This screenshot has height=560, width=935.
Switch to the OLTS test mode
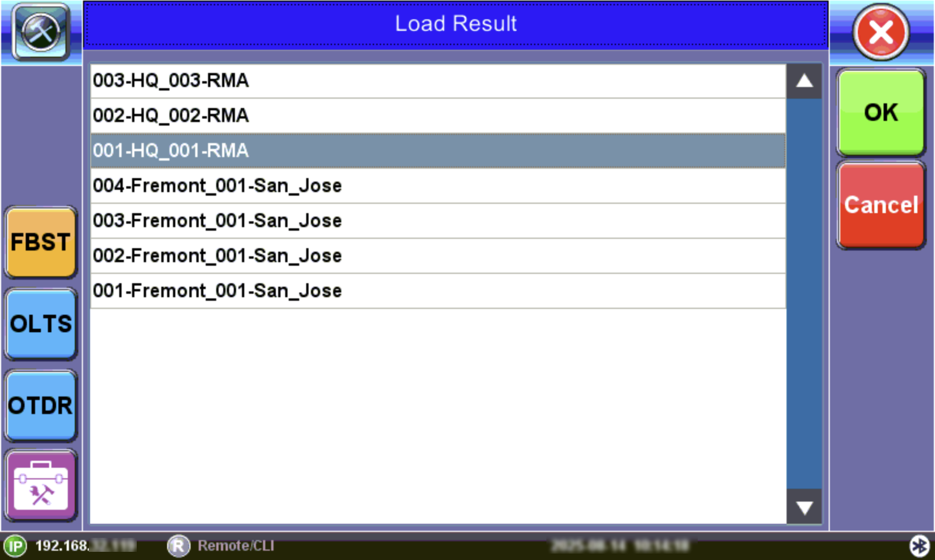[41, 324]
